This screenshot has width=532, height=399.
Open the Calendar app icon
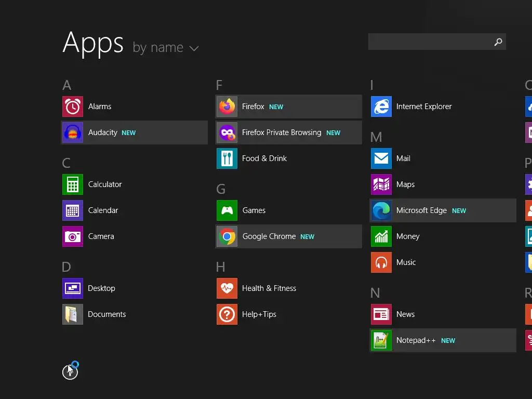click(73, 210)
